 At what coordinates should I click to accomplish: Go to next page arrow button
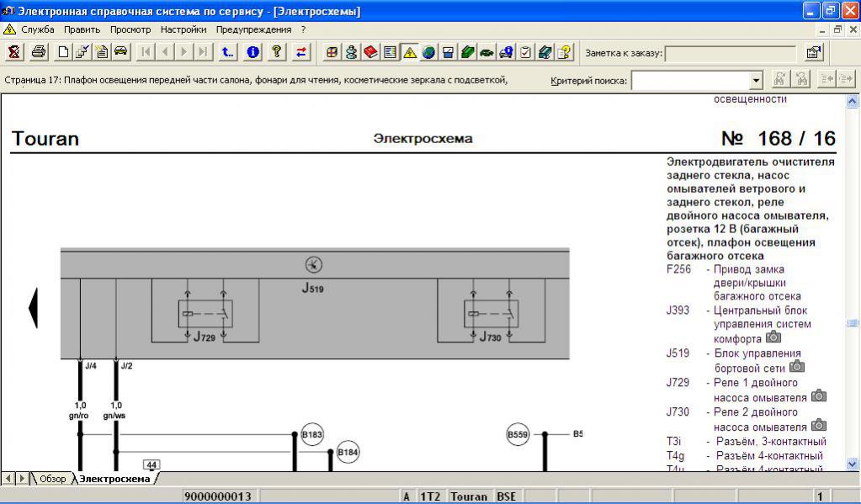click(184, 52)
